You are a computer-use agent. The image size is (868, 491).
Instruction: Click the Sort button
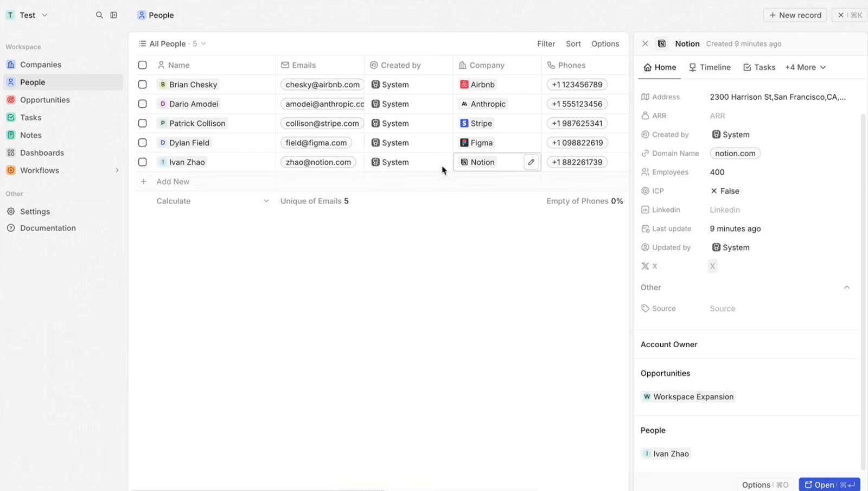click(573, 43)
